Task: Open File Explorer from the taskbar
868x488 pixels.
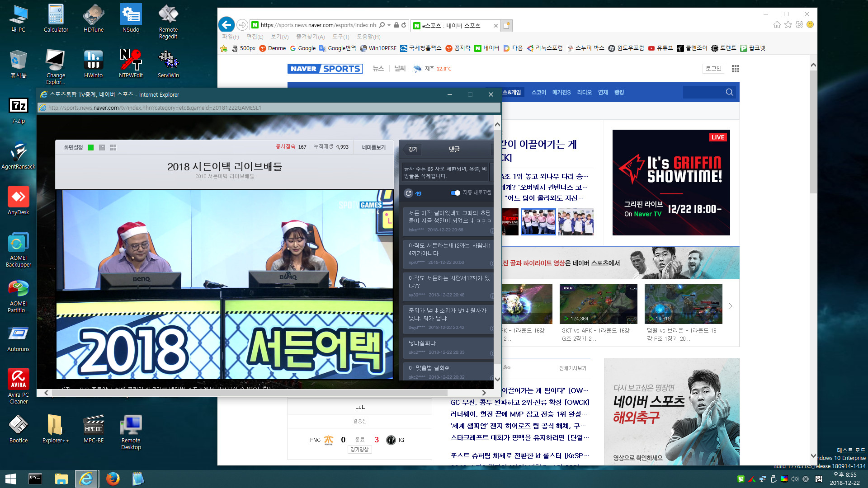Action: [x=61, y=479]
